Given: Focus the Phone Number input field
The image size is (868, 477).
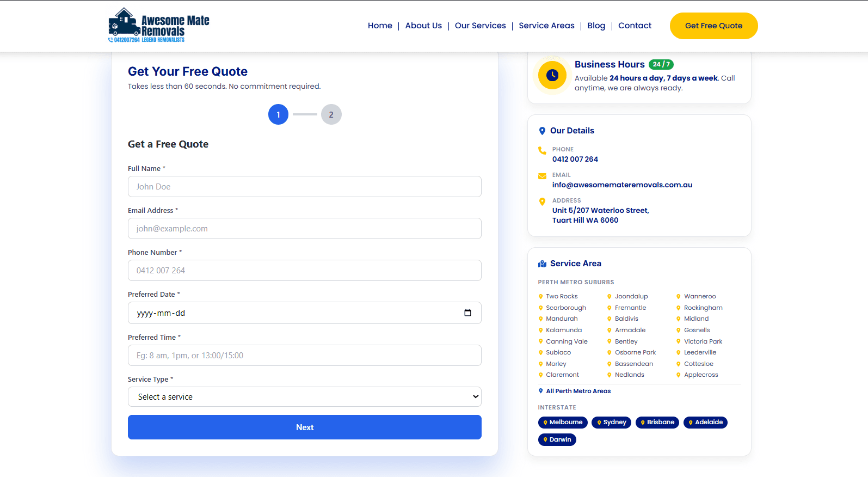Looking at the screenshot, I should coord(305,270).
